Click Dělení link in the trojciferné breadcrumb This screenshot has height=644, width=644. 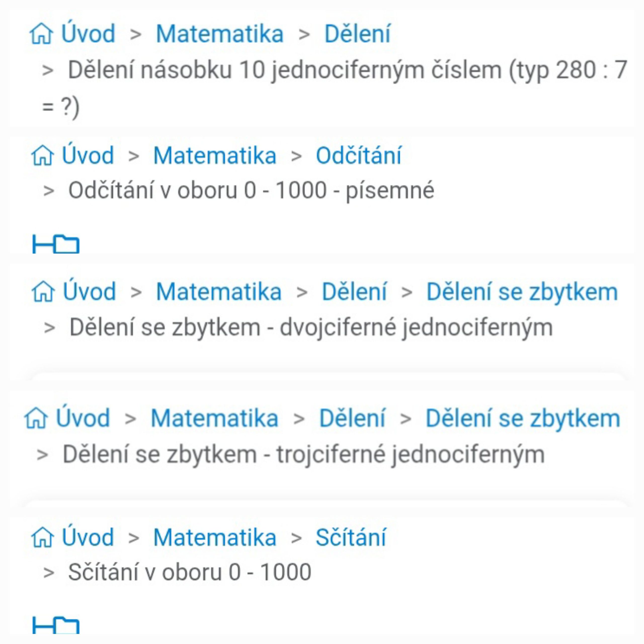[x=352, y=418]
